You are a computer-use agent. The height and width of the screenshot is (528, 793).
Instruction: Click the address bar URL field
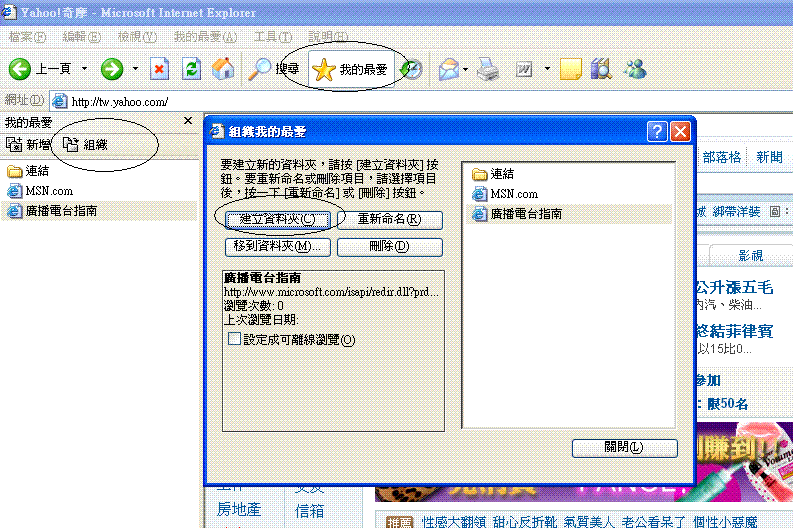point(400,101)
